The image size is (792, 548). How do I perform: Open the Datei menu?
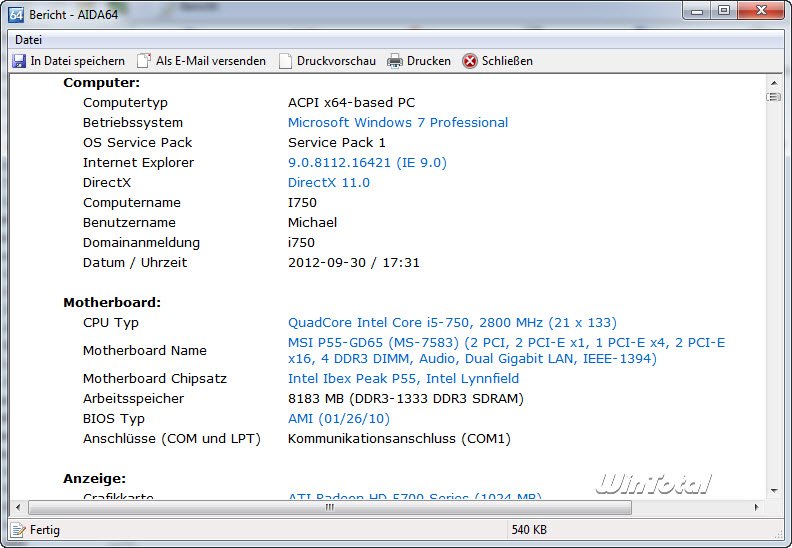tap(28, 40)
